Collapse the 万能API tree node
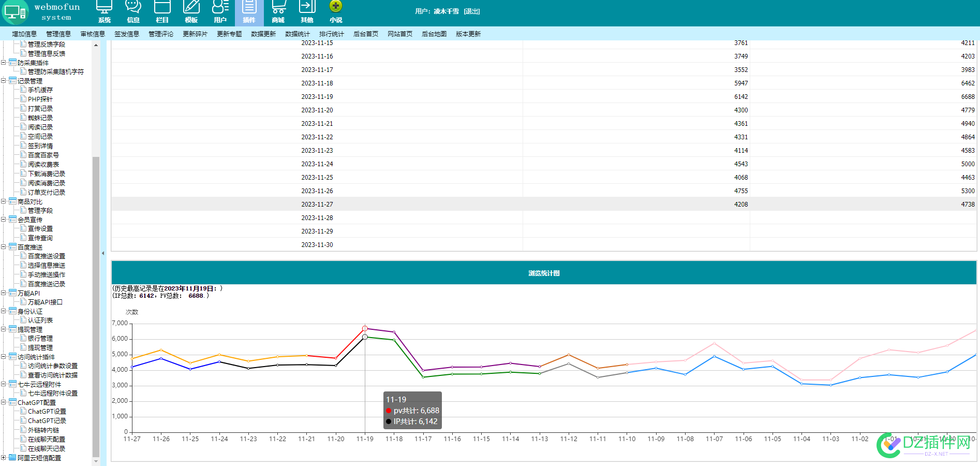 4,293
